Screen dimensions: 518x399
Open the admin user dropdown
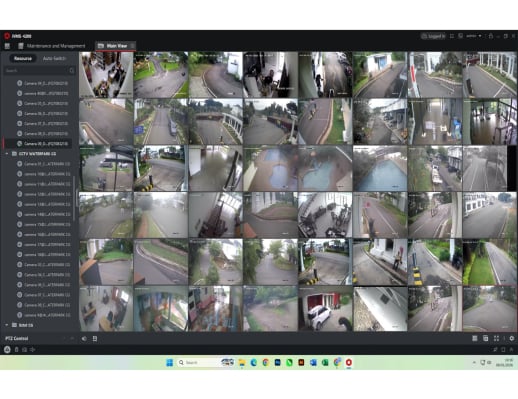click(474, 36)
